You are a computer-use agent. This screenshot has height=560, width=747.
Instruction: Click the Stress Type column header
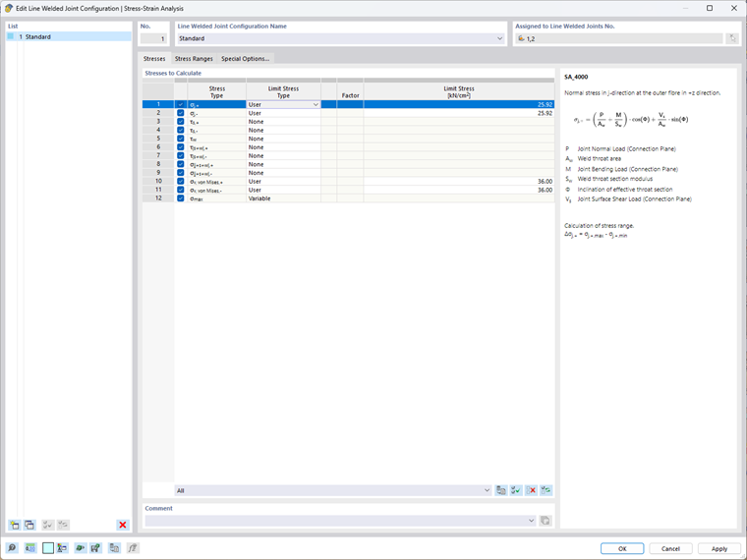click(217, 92)
